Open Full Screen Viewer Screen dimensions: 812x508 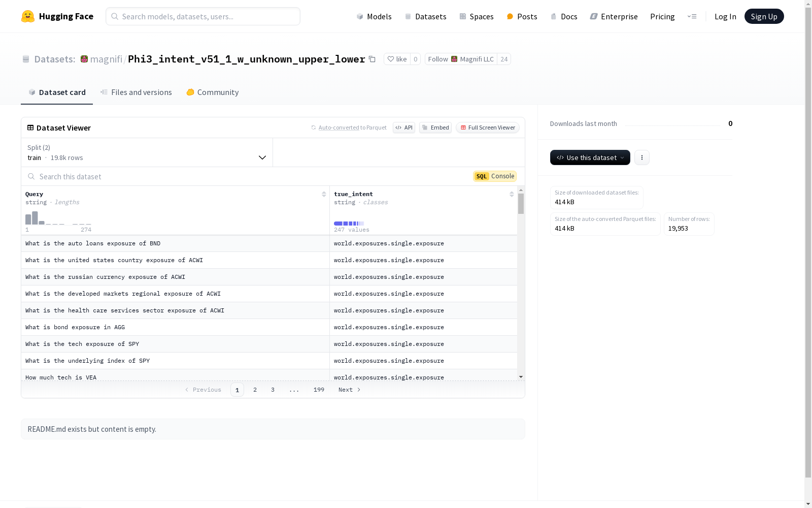coord(488,128)
